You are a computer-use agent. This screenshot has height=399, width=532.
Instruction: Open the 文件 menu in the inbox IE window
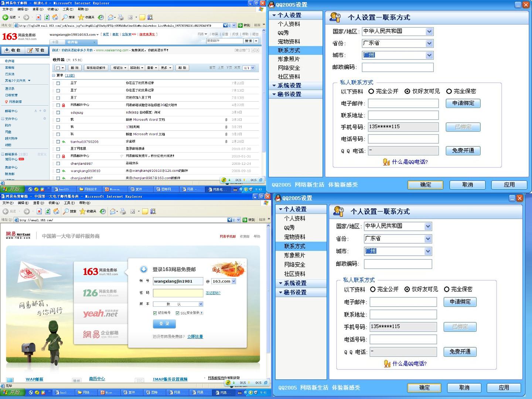click(x=7, y=9)
